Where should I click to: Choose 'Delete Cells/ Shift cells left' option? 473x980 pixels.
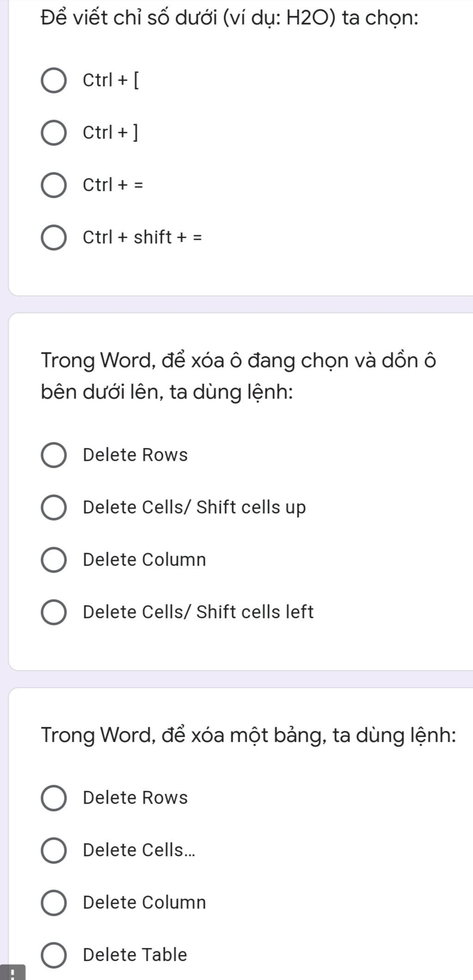pos(54,612)
